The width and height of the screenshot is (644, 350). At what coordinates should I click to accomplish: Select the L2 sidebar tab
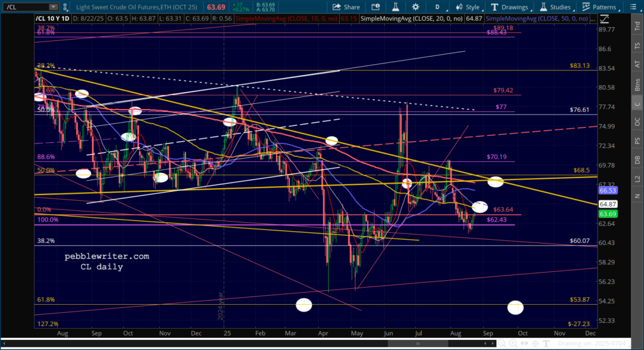tap(637, 179)
